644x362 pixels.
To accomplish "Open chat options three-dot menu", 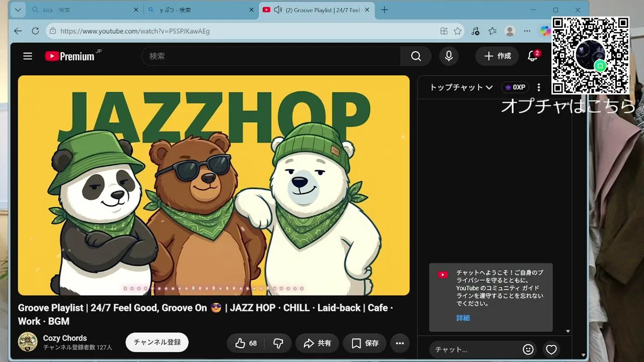I will [539, 87].
